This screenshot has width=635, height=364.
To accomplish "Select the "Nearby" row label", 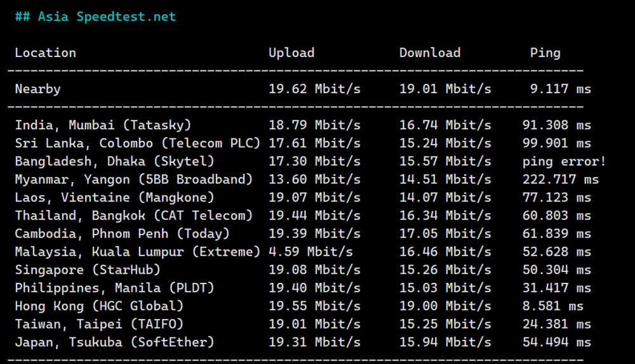I will point(38,89).
